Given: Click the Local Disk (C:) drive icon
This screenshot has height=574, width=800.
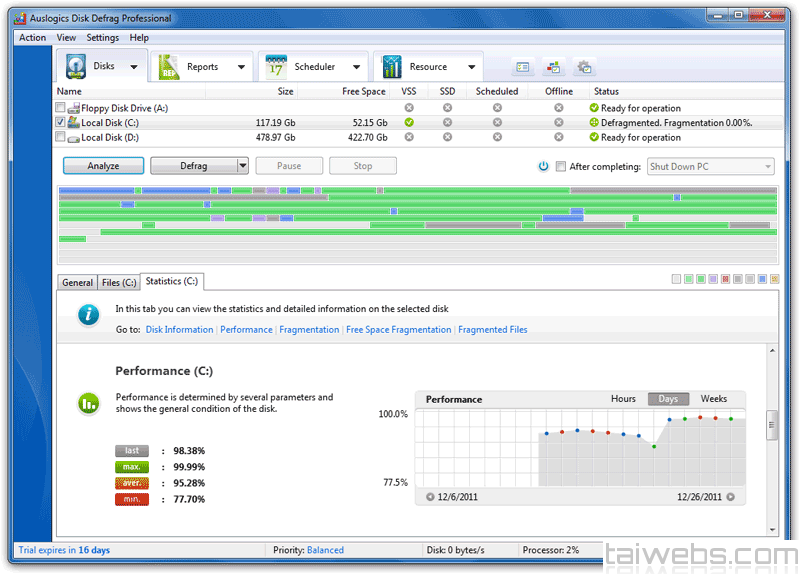Looking at the screenshot, I should (x=73, y=122).
